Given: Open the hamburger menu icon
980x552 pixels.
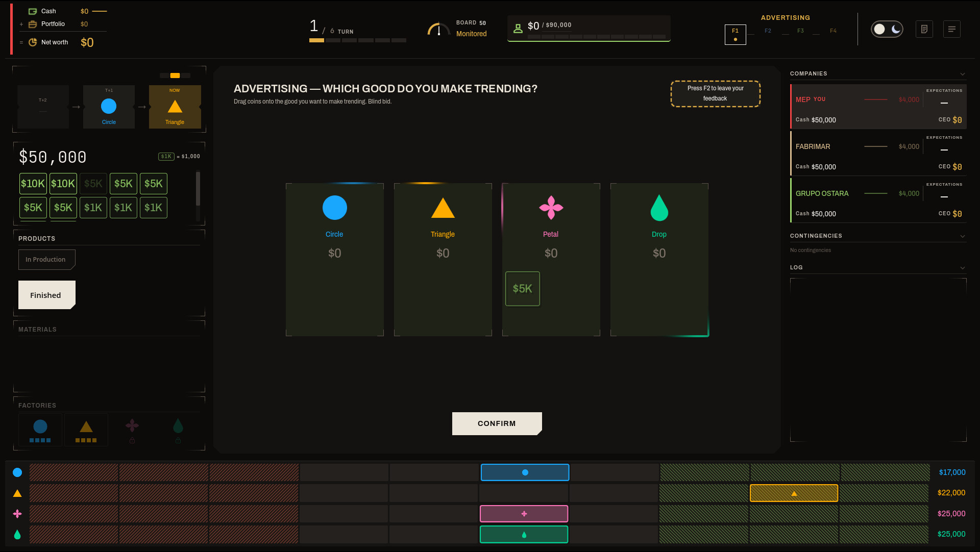Looking at the screenshot, I should coord(952,29).
